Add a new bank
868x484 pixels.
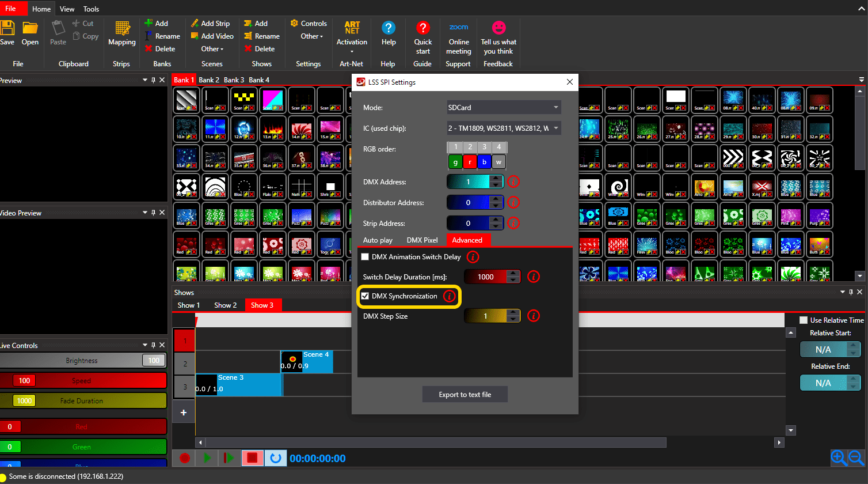[x=156, y=24]
